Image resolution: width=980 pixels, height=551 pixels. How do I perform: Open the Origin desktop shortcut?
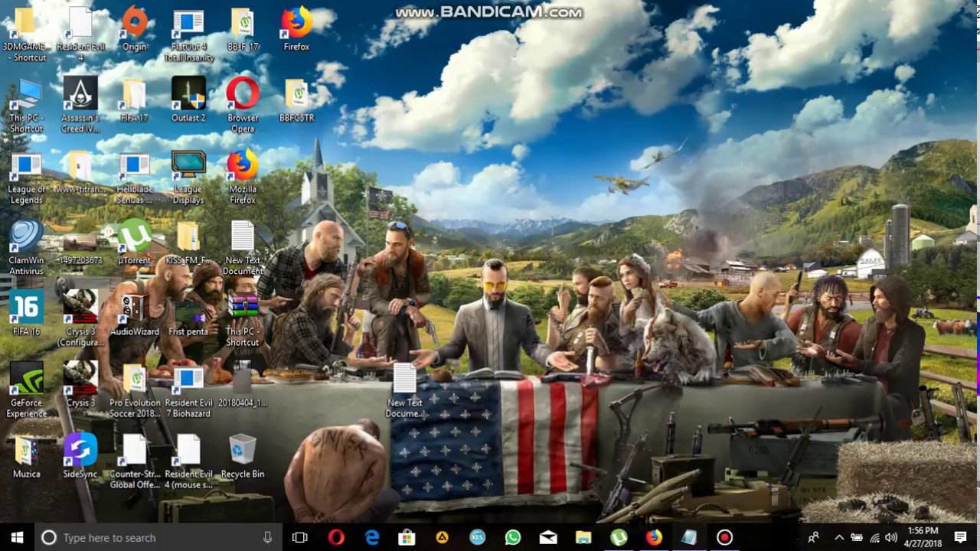pos(134,29)
